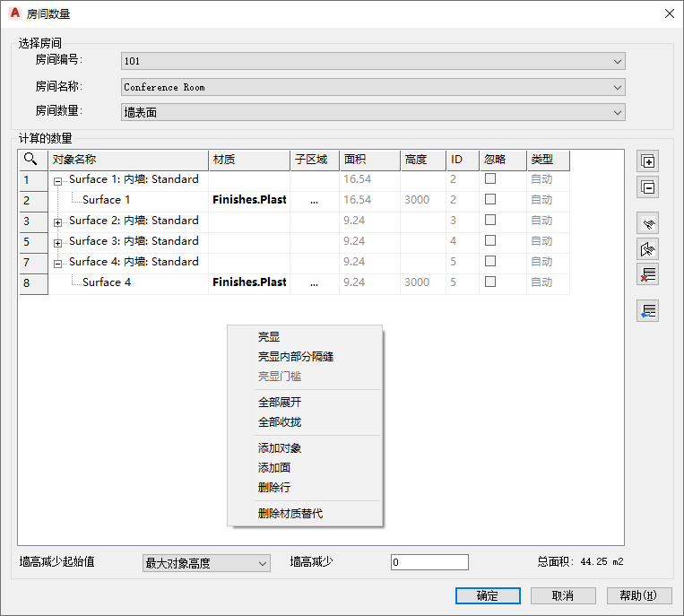Select row header number 8
684x616 pixels.
click(33, 283)
